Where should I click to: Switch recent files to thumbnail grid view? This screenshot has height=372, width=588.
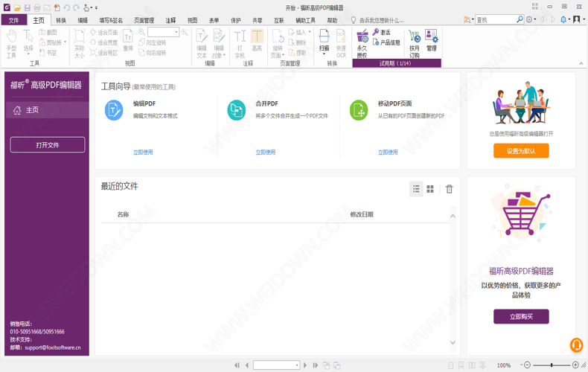click(430, 189)
